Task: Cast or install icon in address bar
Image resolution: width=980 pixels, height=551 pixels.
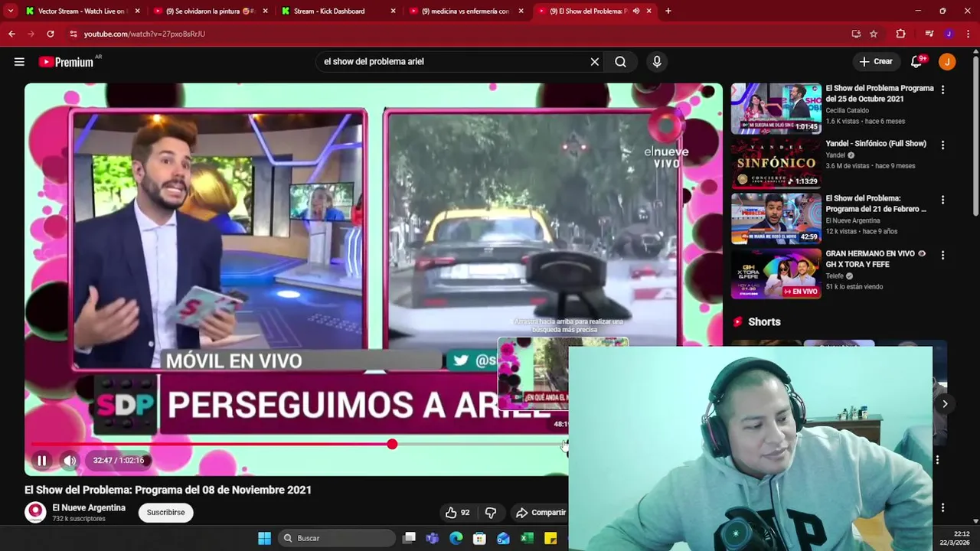Action: (856, 34)
